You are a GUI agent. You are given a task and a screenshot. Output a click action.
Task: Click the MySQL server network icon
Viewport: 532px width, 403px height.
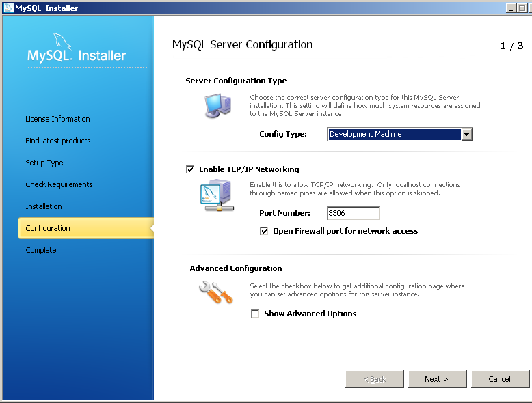[217, 196]
